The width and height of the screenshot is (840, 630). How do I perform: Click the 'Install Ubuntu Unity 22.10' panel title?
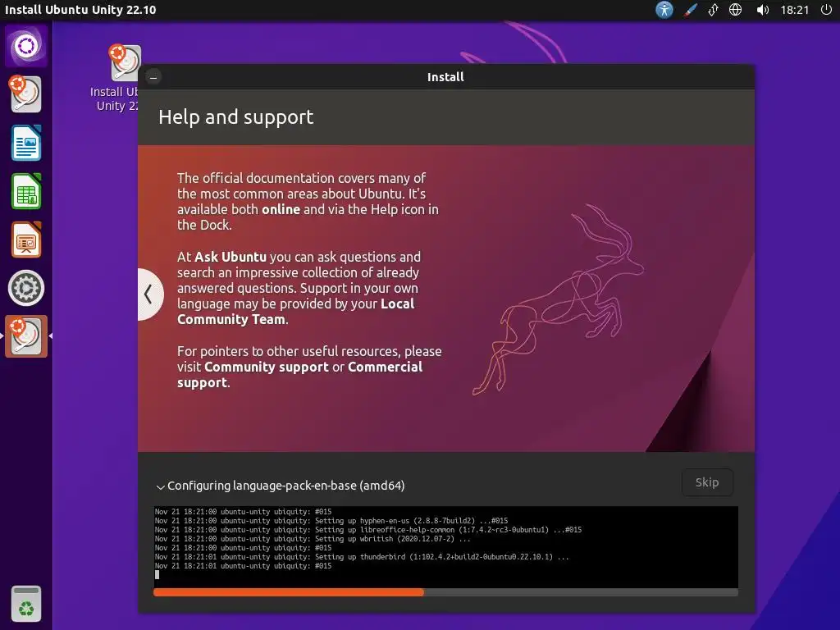[80, 10]
